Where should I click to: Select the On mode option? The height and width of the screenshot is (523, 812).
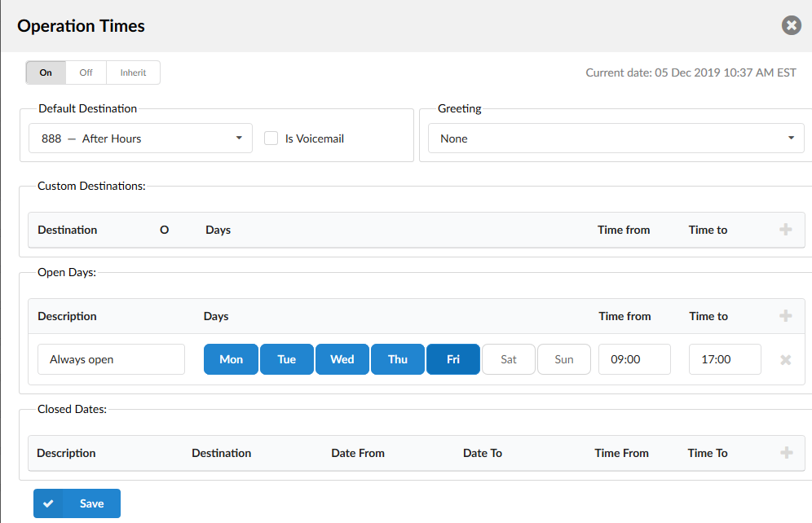46,73
